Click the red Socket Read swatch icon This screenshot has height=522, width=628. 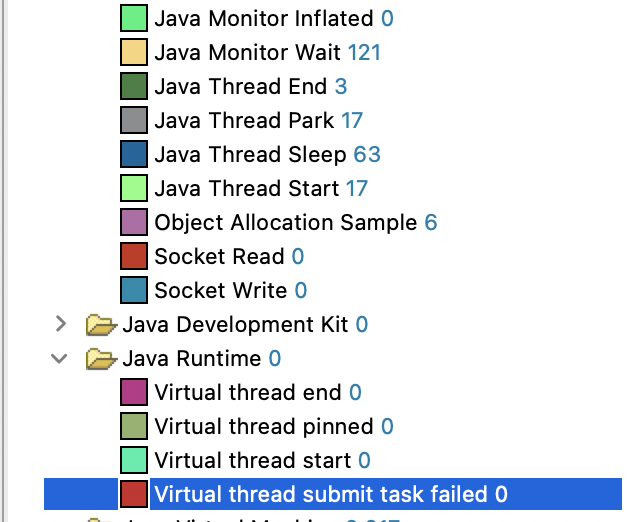click(134, 256)
